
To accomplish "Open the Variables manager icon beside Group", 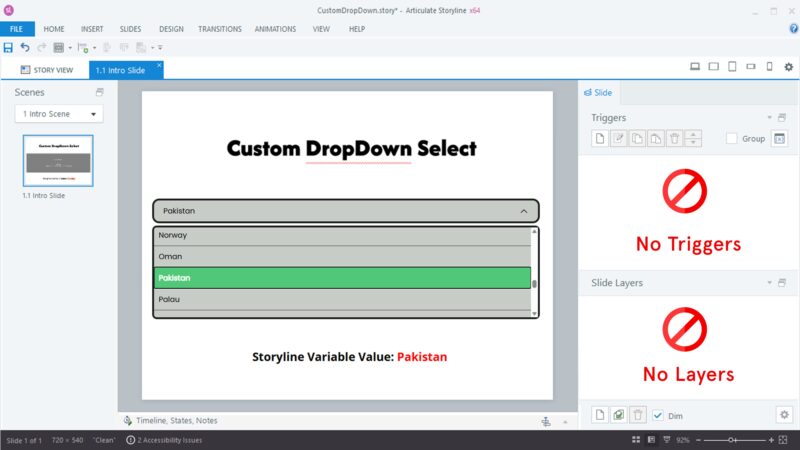I will pos(780,138).
